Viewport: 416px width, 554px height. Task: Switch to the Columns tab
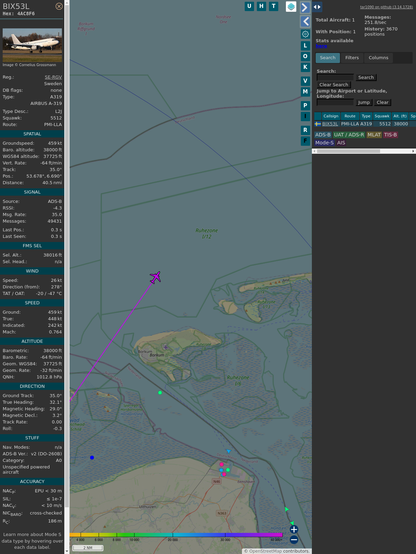point(378,58)
